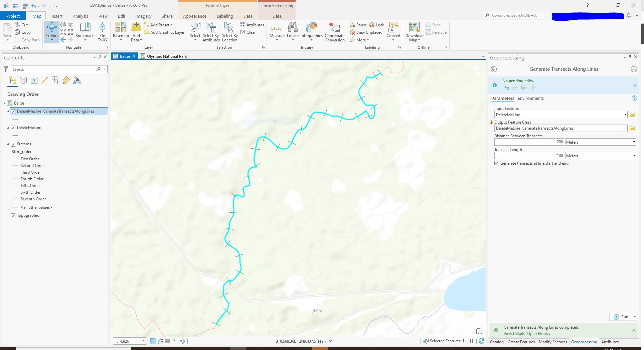Open Select By Attributes
Screen dimensions: 644x350
(210, 32)
